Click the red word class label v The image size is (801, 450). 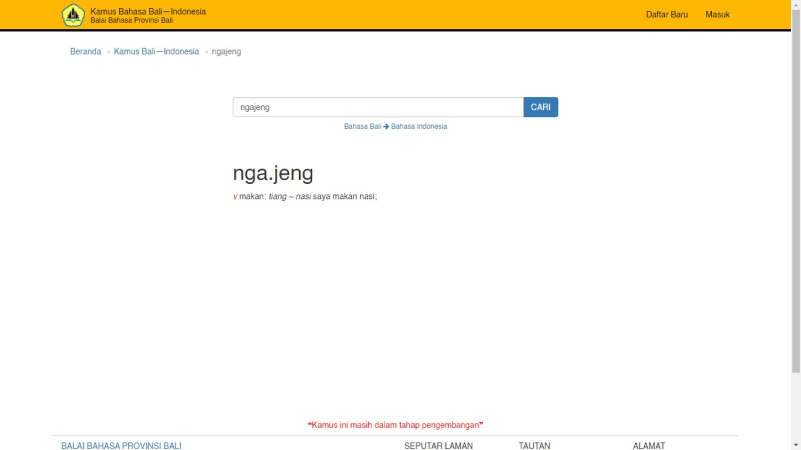point(235,197)
